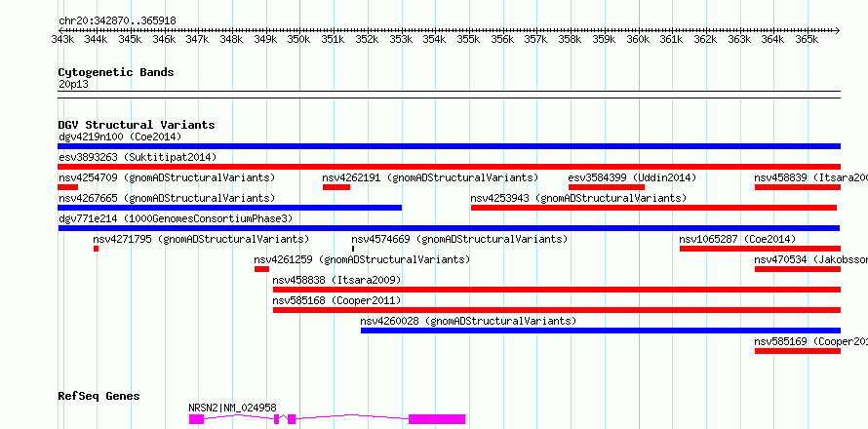The image size is (868, 429).
Task: Open dgv771e214 1000Genomes label
Action: pyautogui.click(x=176, y=218)
